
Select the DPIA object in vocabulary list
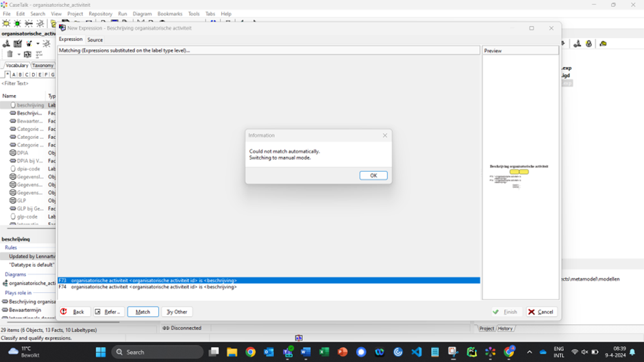click(22, 153)
